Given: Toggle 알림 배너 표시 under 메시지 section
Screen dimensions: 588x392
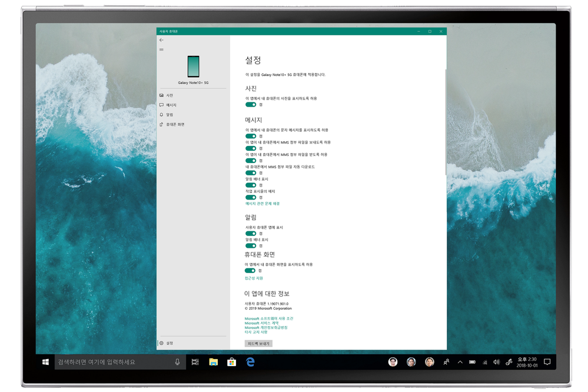Looking at the screenshot, I should [x=251, y=185].
